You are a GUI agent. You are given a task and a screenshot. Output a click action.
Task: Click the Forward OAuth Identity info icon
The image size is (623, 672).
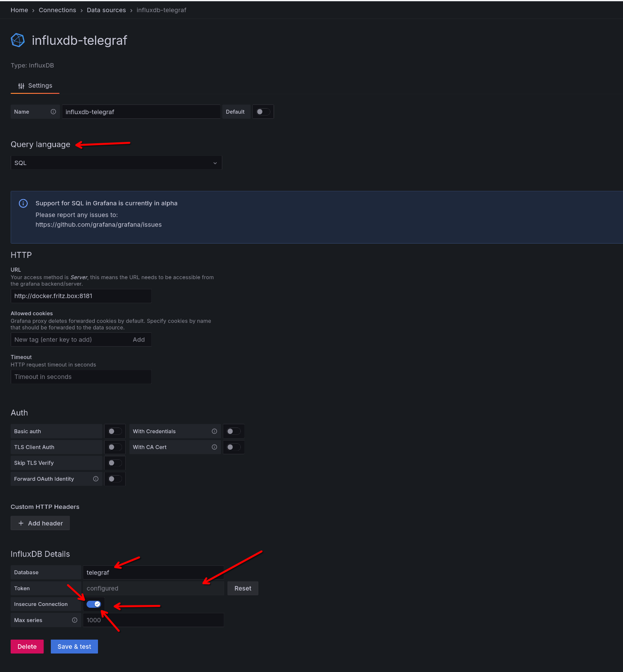(x=96, y=479)
